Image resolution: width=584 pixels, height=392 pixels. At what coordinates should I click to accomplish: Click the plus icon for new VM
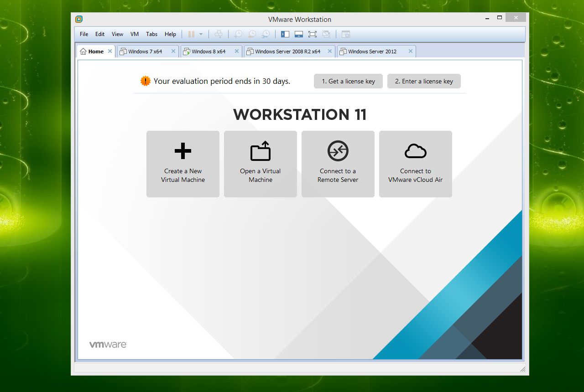click(183, 151)
